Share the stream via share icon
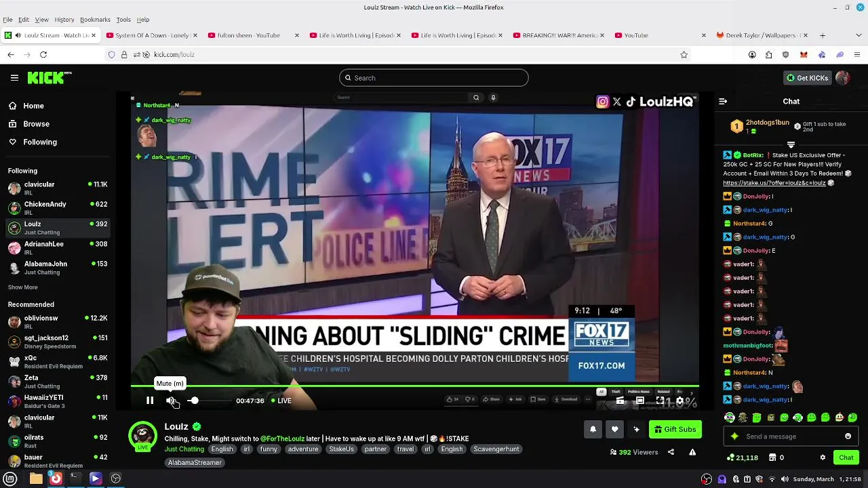 click(671, 452)
